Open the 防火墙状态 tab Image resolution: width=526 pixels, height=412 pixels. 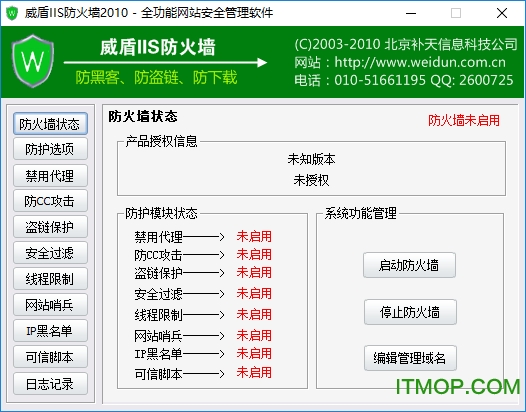[50, 124]
